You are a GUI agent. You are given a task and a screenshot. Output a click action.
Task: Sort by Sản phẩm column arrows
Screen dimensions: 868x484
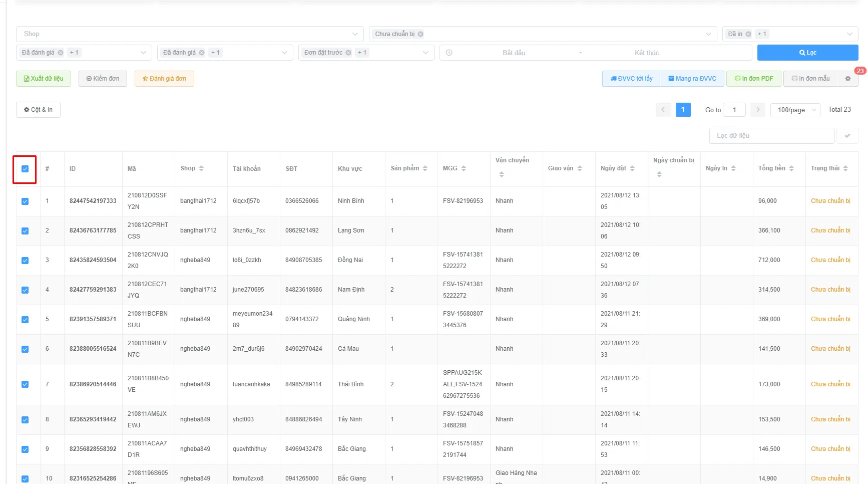(425, 168)
